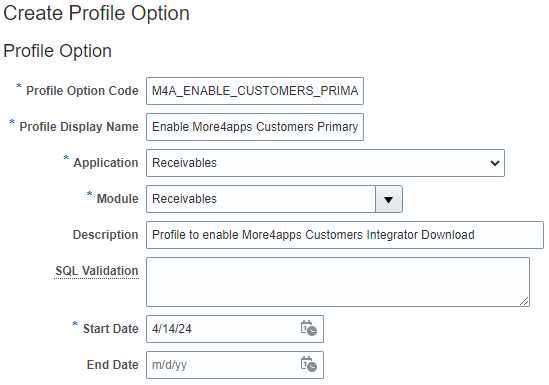Click the Module label
This screenshot has height=385, width=549.
pyautogui.click(x=118, y=199)
